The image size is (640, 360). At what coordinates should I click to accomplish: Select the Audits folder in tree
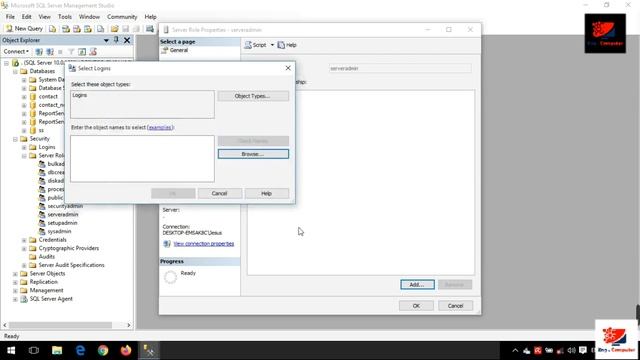pyautogui.click(x=47, y=257)
